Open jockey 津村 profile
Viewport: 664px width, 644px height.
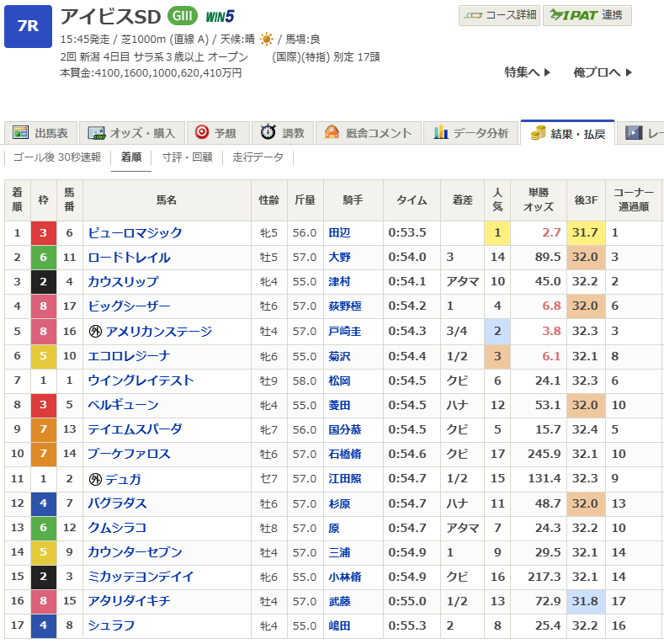click(x=340, y=281)
